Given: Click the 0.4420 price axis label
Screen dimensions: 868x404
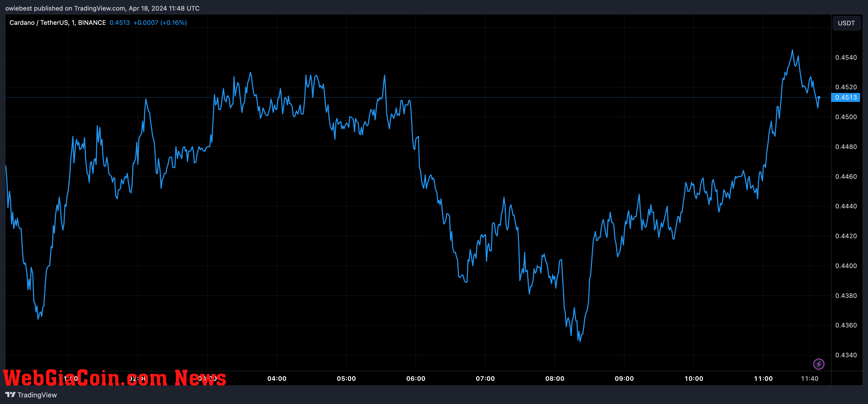Looking at the screenshot, I should point(846,236).
